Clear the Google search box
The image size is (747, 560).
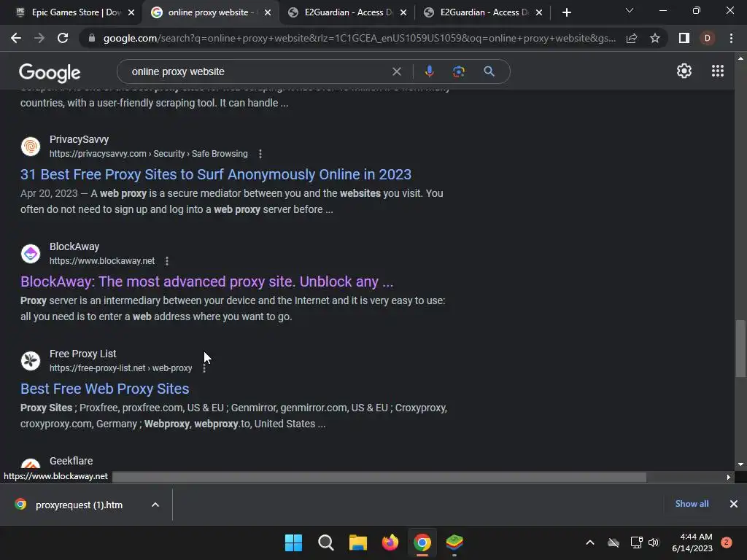pyautogui.click(x=396, y=71)
